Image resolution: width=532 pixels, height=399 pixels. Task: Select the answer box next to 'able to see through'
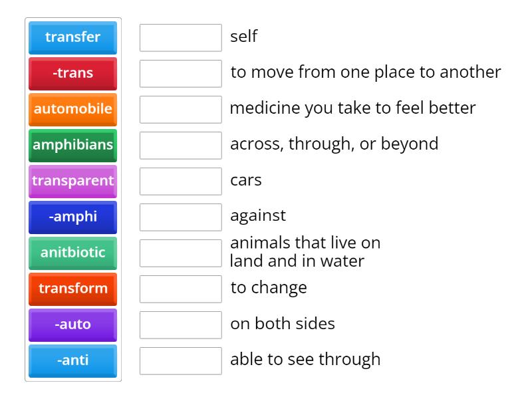pos(180,361)
